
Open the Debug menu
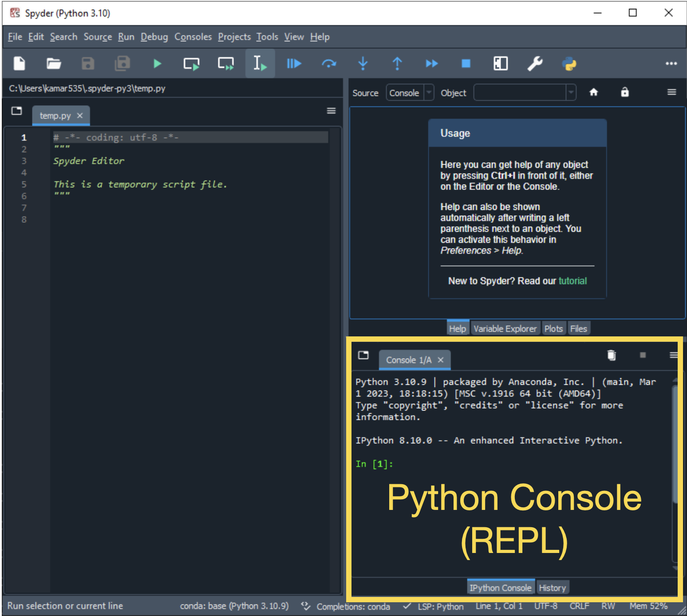pos(154,37)
